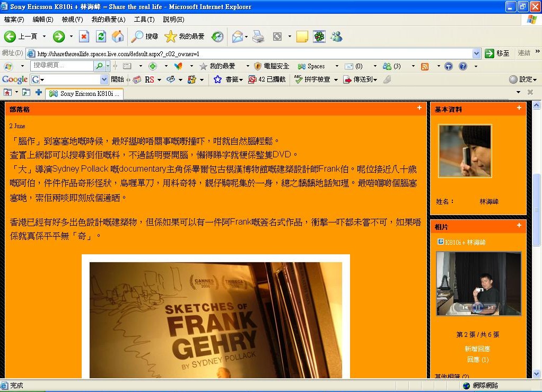
Task: Click the green plus icon in Live toolbar
Action: (153, 66)
